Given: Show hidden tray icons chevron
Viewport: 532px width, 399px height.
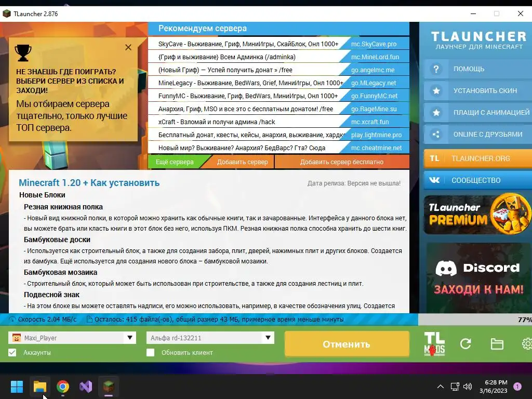Looking at the screenshot, I should click(441, 387).
